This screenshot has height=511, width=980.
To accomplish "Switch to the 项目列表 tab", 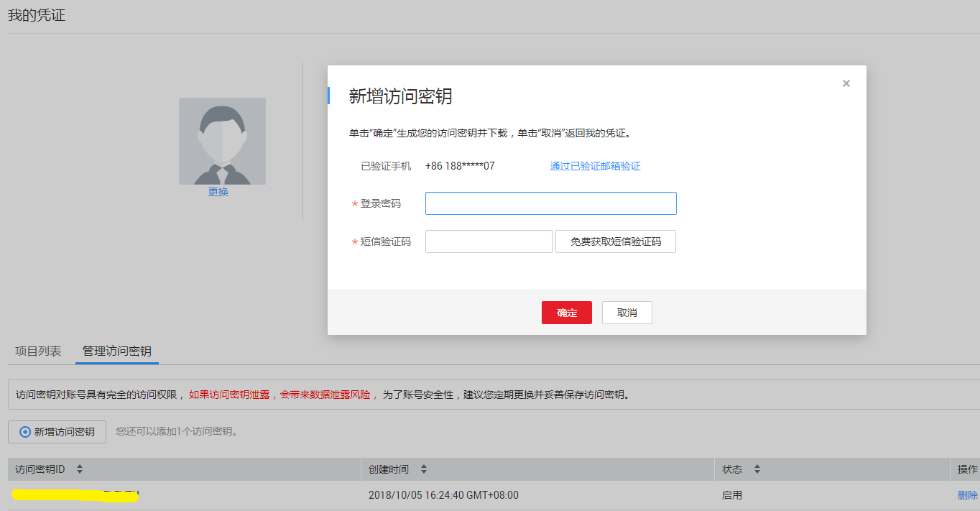I will click(38, 351).
